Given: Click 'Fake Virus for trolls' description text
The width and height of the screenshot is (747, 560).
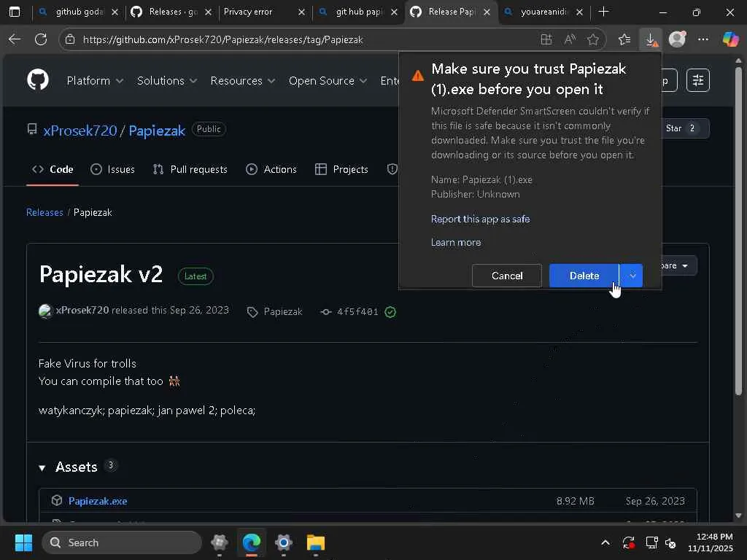Looking at the screenshot, I should [88, 363].
